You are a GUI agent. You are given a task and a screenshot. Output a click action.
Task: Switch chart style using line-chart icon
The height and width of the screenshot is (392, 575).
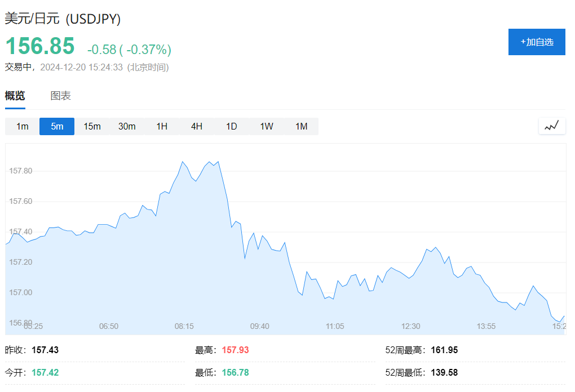point(551,126)
